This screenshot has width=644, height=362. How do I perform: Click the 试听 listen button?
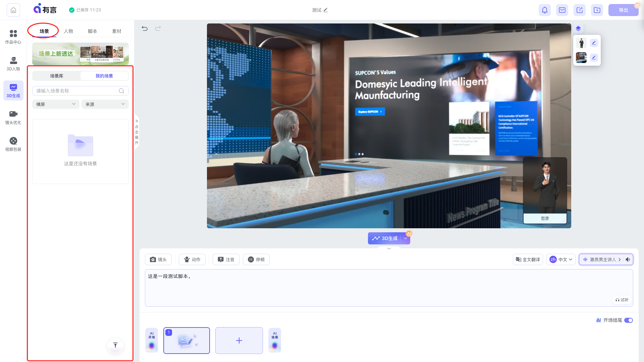622,300
